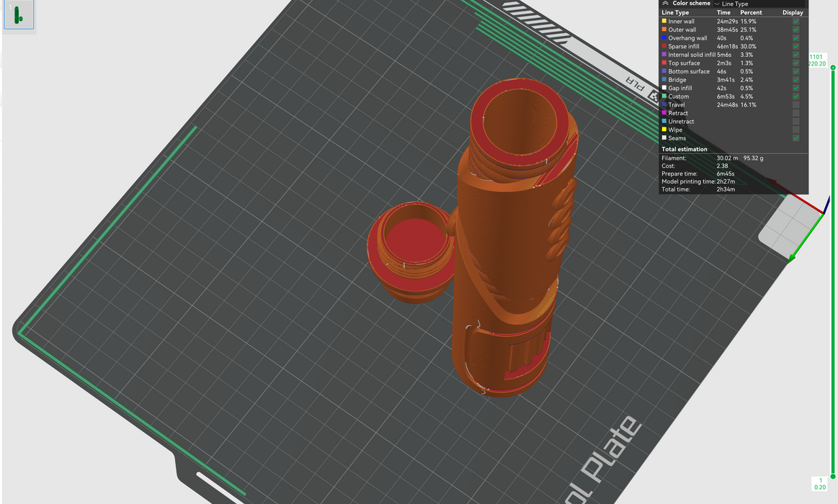
Task: Select the white Gap infill swatch
Action: 664,89
